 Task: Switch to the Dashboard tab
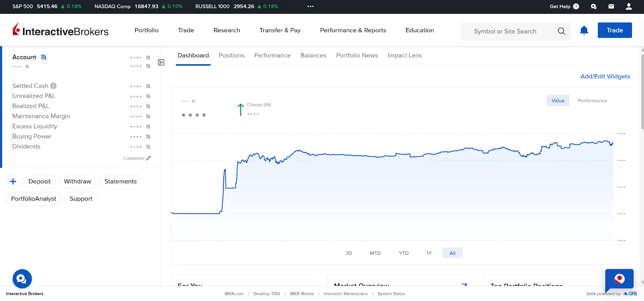193,55
